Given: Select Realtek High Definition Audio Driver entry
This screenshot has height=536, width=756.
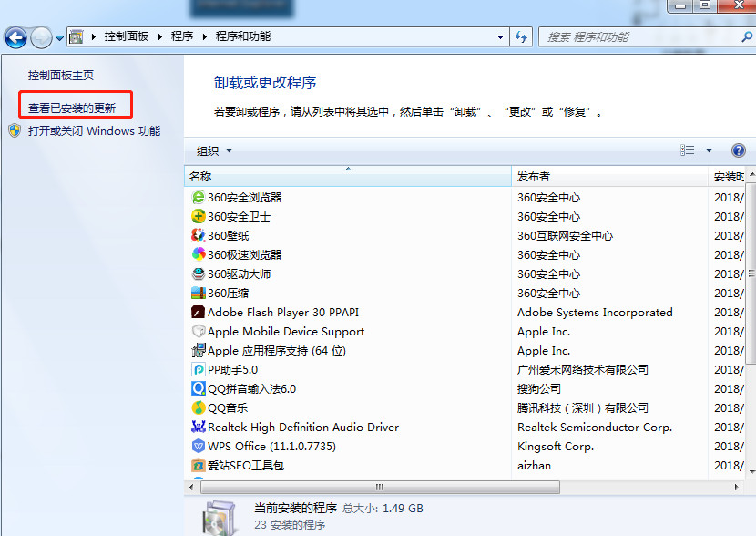Looking at the screenshot, I should point(303,427).
